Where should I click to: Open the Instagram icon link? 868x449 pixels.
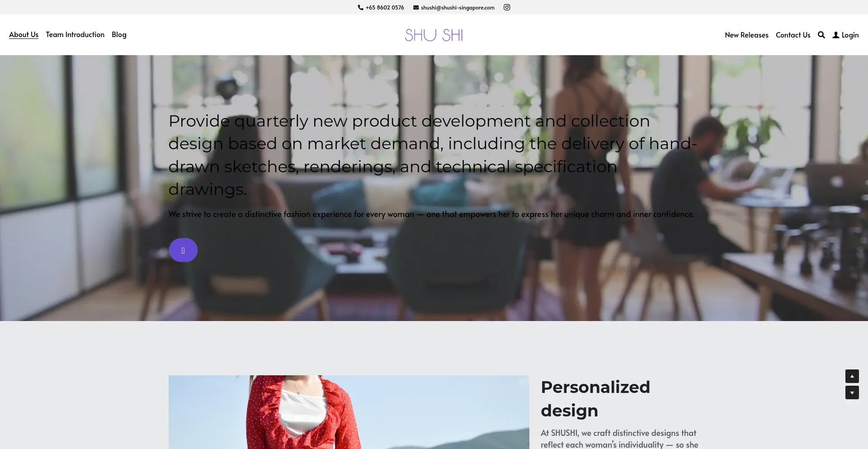pos(507,7)
